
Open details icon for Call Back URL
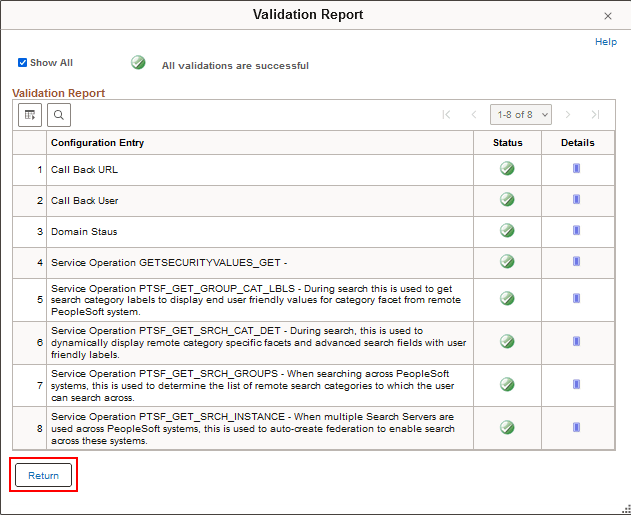pyautogui.click(x=576, y=168)
